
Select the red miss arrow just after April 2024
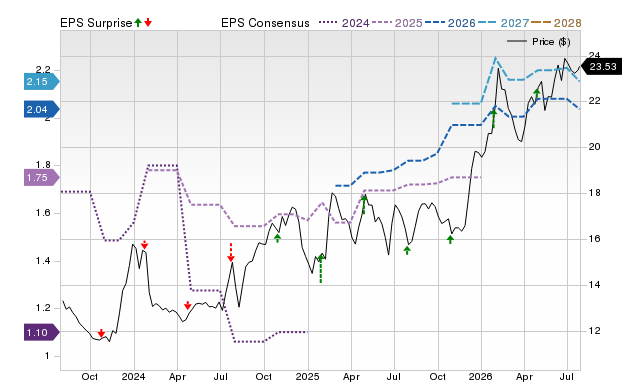187,305
